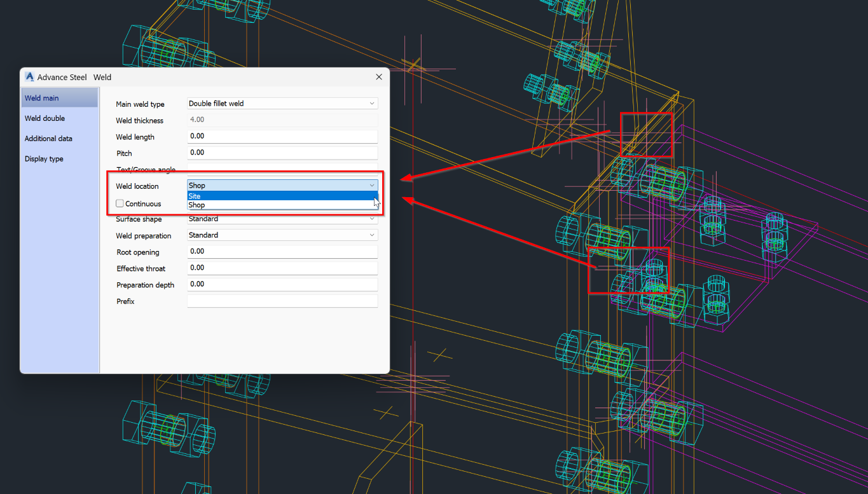Click the Advance Steel logo in the title bar

tap(29, 76)
